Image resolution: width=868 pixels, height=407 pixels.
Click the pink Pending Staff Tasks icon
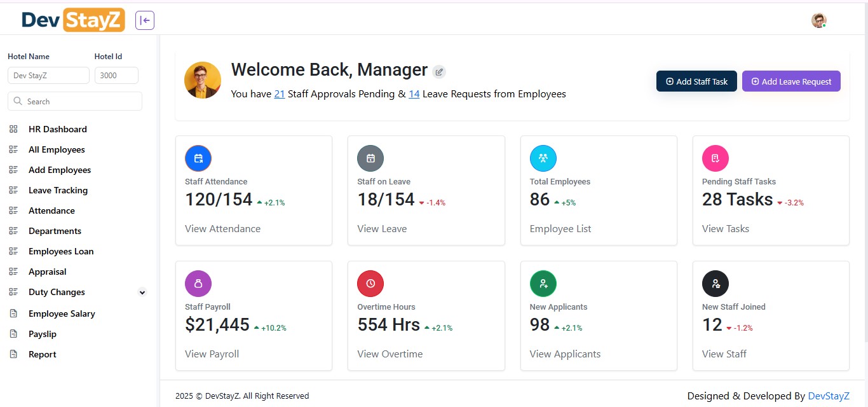point(715,158)
